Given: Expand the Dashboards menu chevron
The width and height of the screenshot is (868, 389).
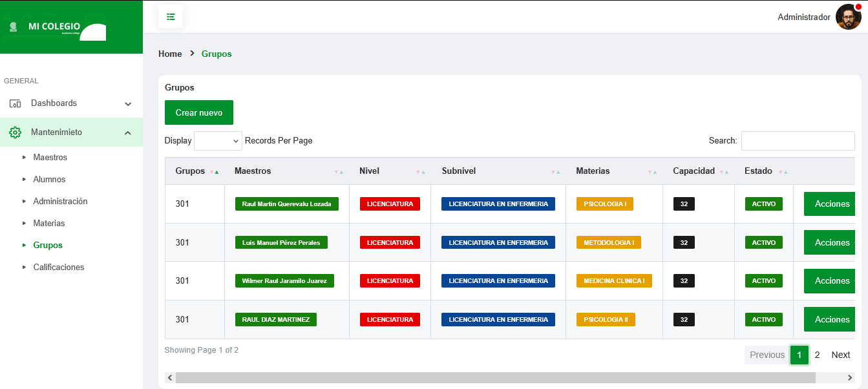Looking at the screenshot, I should [128, 104].
